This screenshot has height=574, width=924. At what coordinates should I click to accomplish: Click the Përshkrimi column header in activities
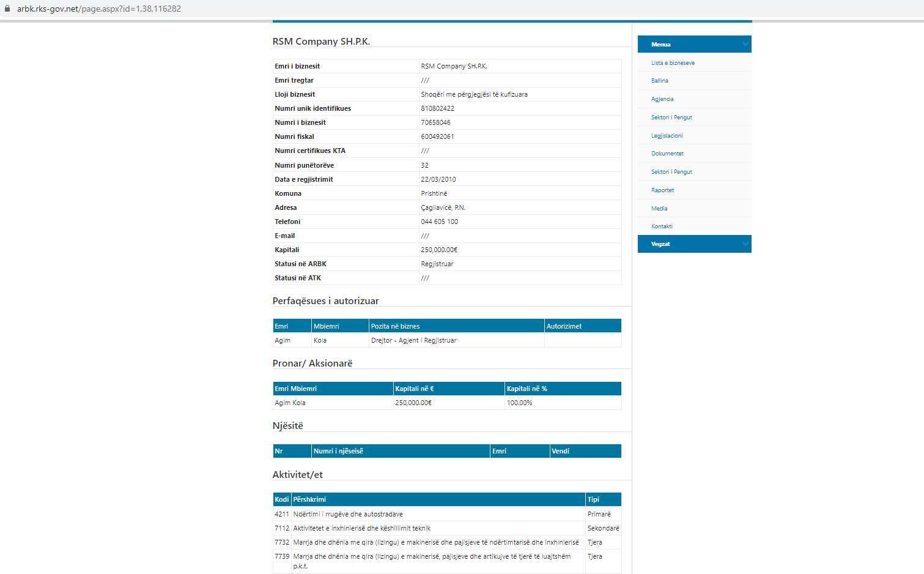[309, 499]
